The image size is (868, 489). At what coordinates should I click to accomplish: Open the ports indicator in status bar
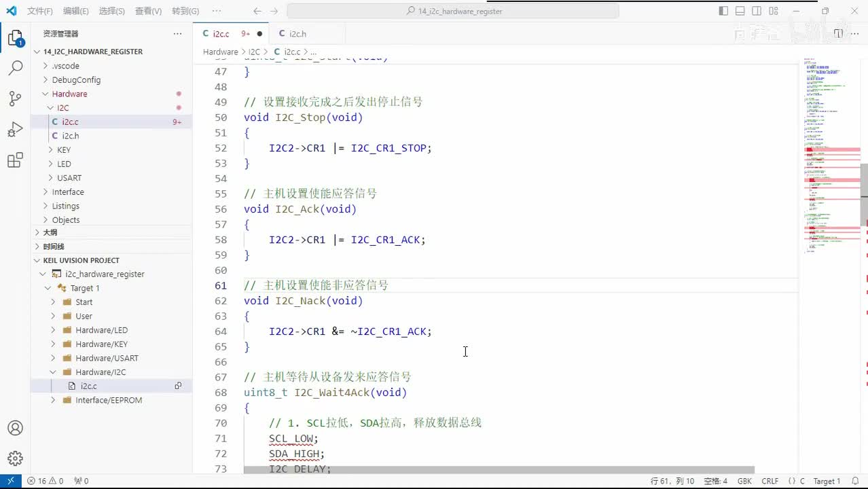[81, 481]
